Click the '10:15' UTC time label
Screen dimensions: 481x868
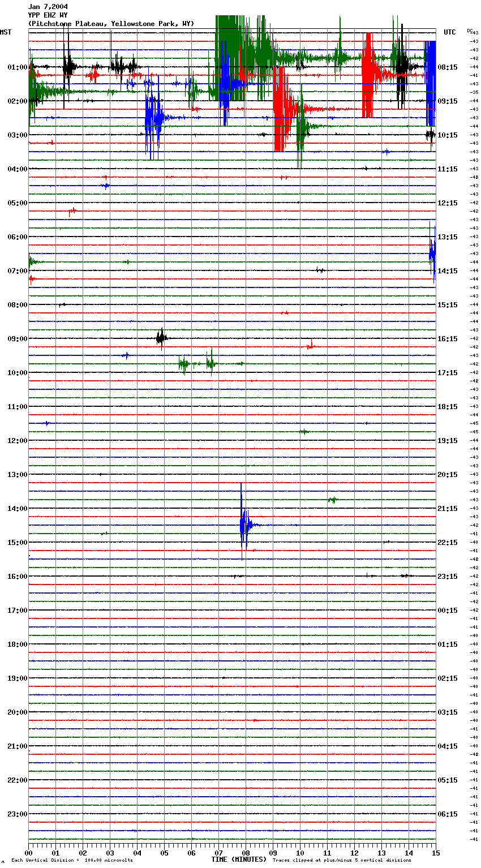click(x=448, y=135)
